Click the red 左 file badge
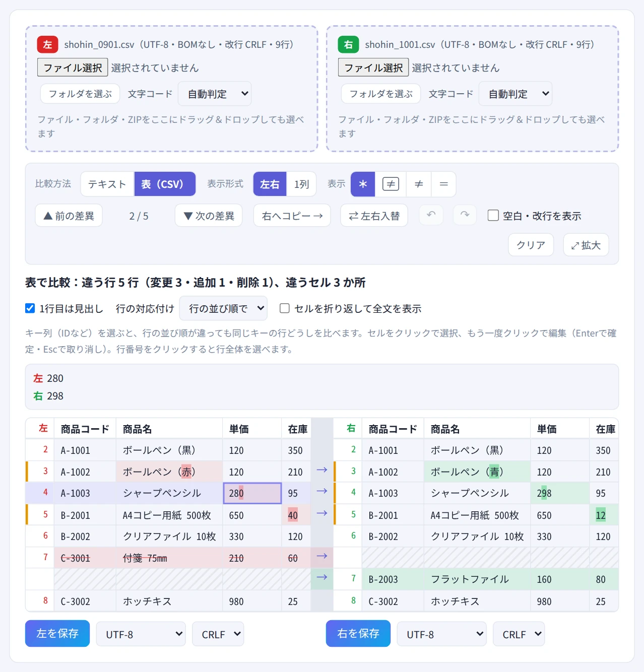Viewport: 644px width, 672px height. tap(47, 45)
